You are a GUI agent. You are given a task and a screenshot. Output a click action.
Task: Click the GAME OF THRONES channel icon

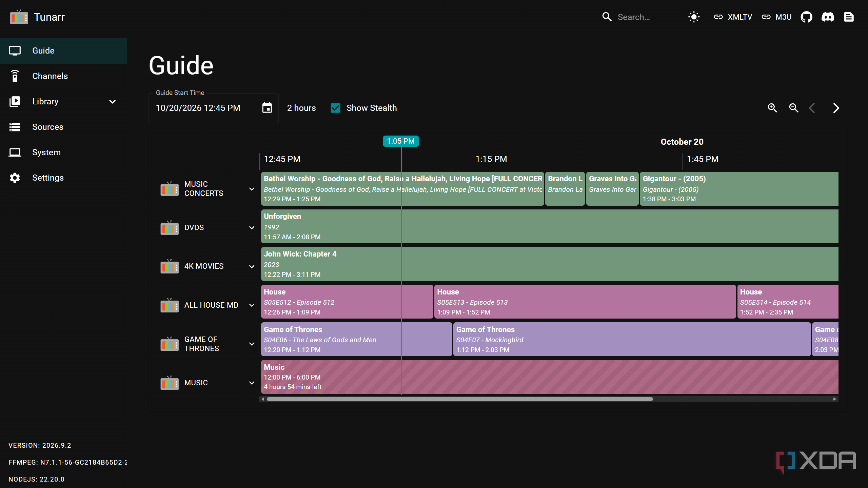click(170, 344)
